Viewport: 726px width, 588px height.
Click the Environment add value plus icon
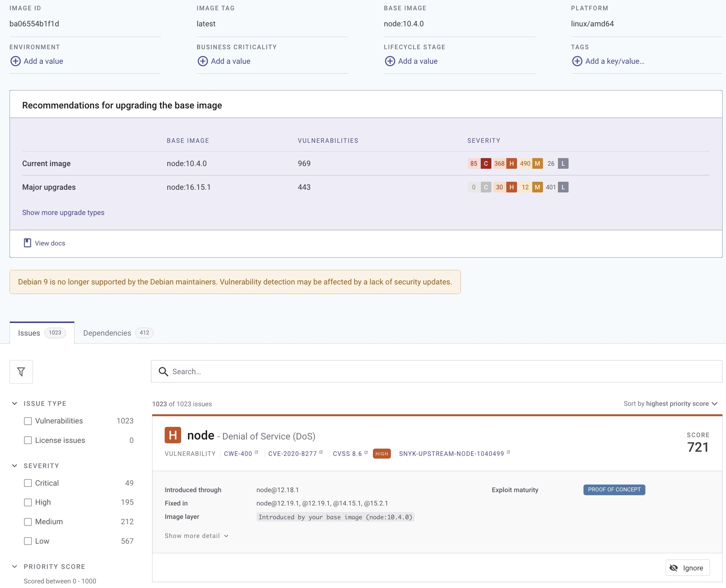15,61
